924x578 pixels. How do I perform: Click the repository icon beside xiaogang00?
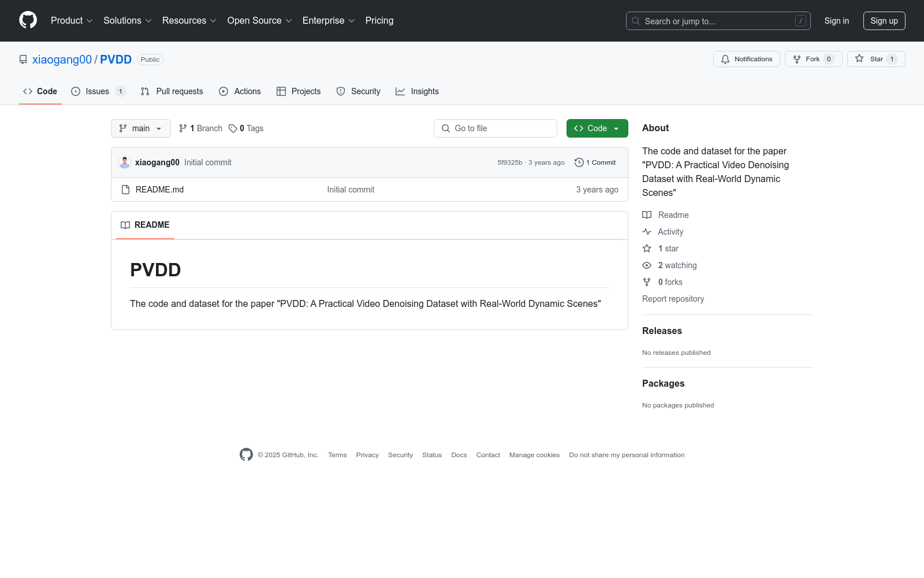tap(23, 60)
